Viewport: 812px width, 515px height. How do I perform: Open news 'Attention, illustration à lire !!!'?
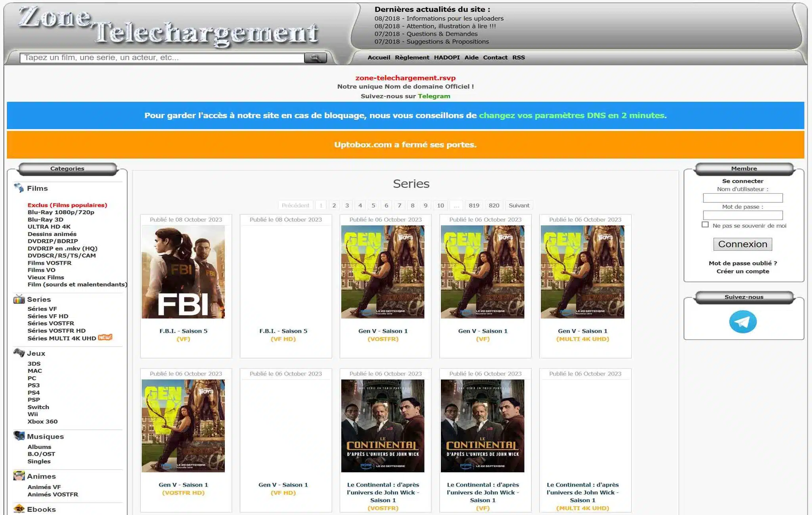click(451, 26)
